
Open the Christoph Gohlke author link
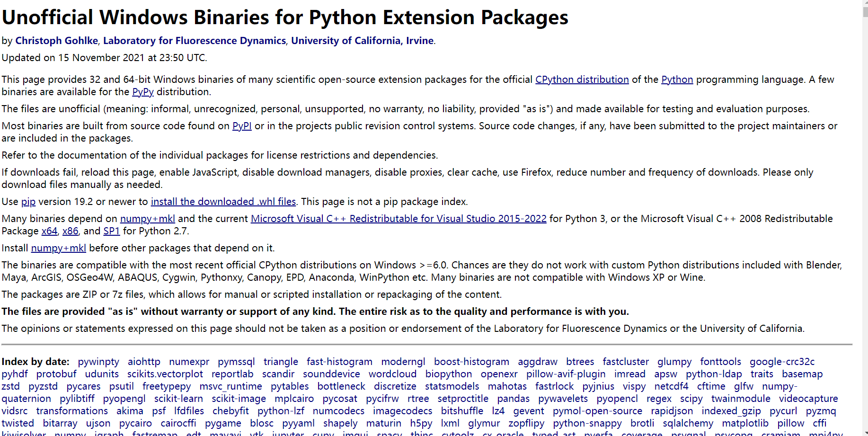tap(56, 41)
